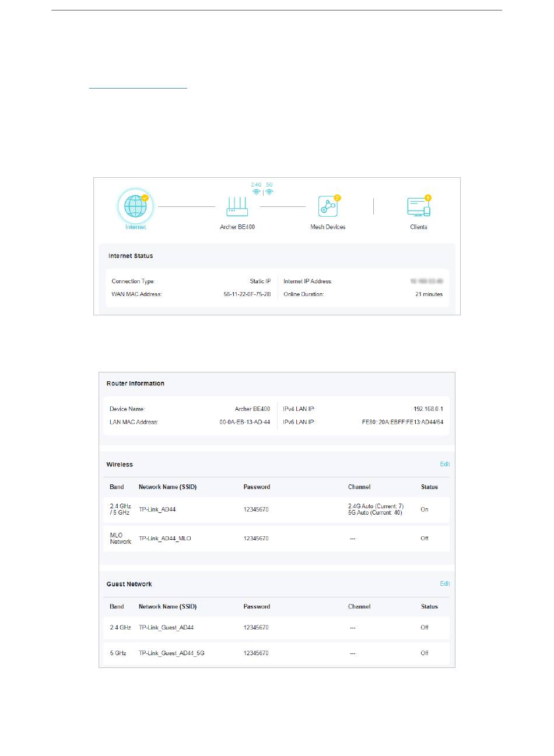Select WAN MAC address 58-11-22-0F-75-2B
Screen dimensions: 554x756
coord(247,294)
